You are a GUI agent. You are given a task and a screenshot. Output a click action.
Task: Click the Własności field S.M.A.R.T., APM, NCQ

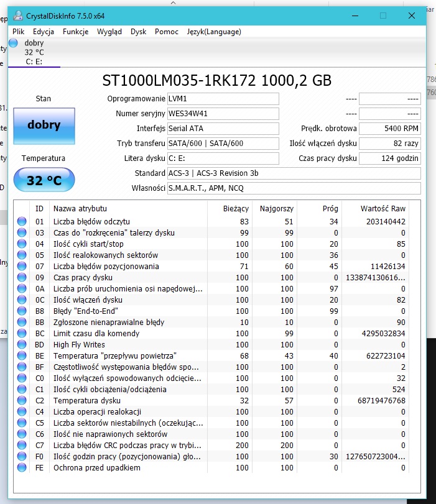tap(294, 188)
